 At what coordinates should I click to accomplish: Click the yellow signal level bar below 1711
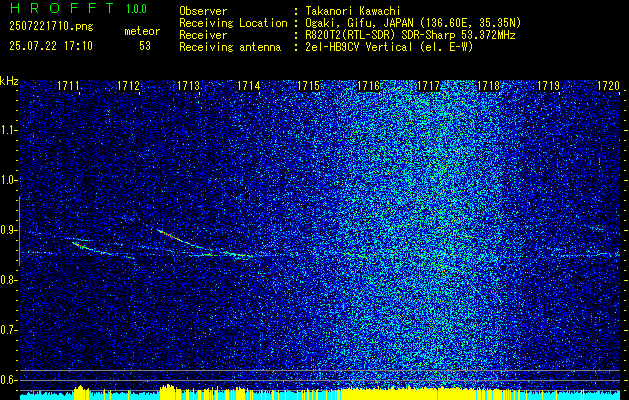coord(81,392)
